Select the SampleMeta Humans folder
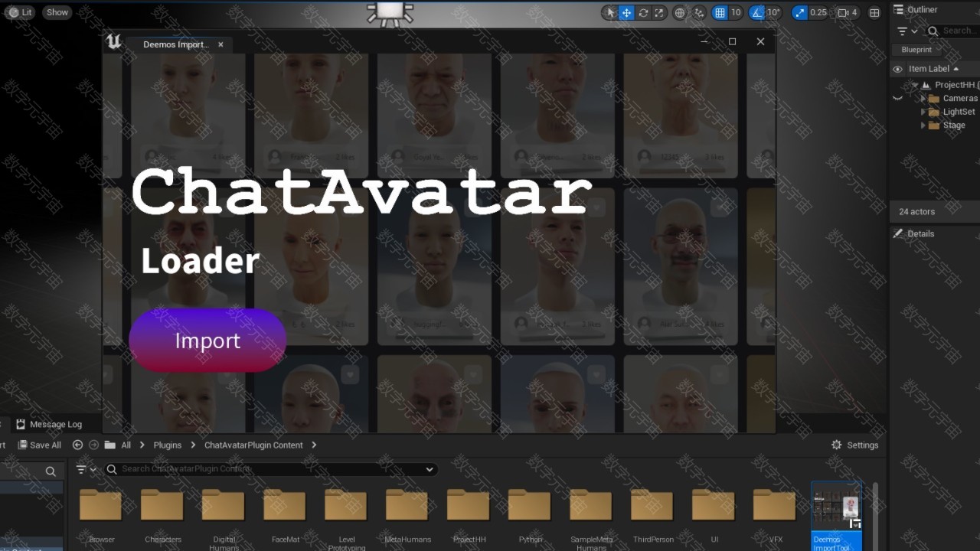The width and height of the screenshot is (980, 551). click(591, 519)
